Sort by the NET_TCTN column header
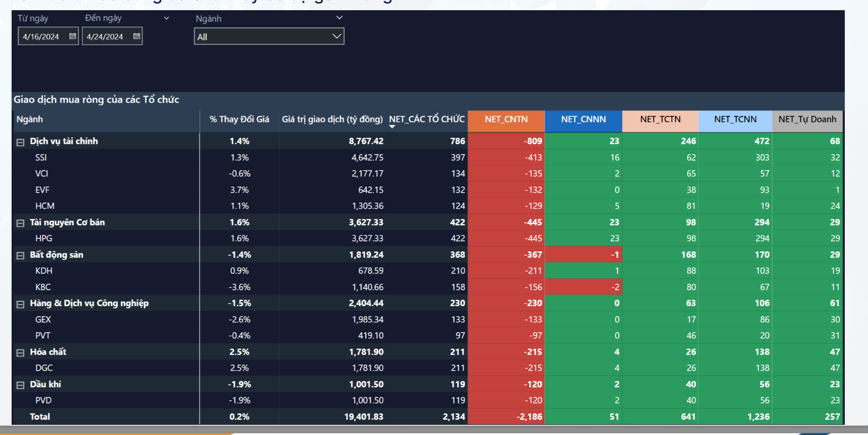Screen dimensions: 868x435 coord(660,120)
